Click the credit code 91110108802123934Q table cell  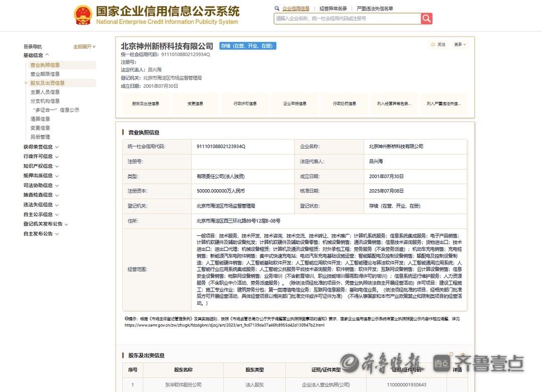pos(243,147)
